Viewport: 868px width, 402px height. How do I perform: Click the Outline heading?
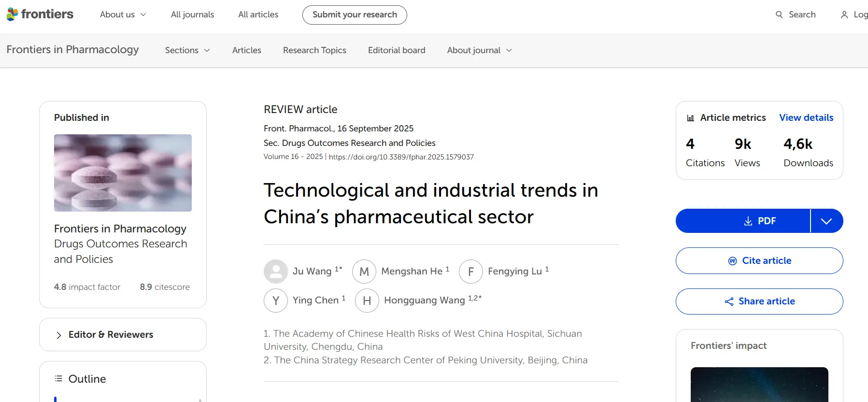[87, 379]
